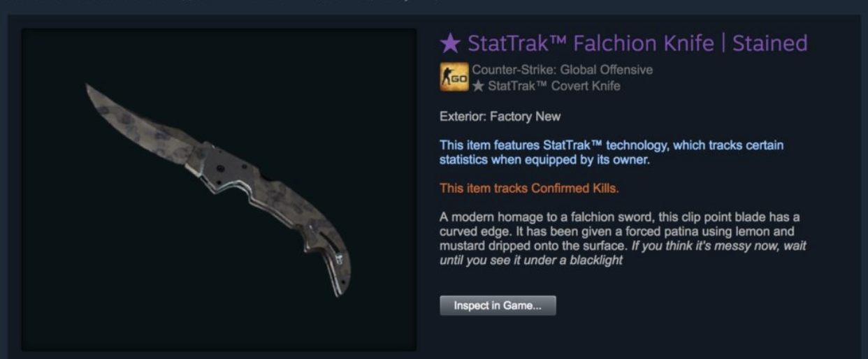Click orange This item tracks Confirmed Kills text
Image resolution: width=868 pixels, height=359 pixels.
click(529, 189)
